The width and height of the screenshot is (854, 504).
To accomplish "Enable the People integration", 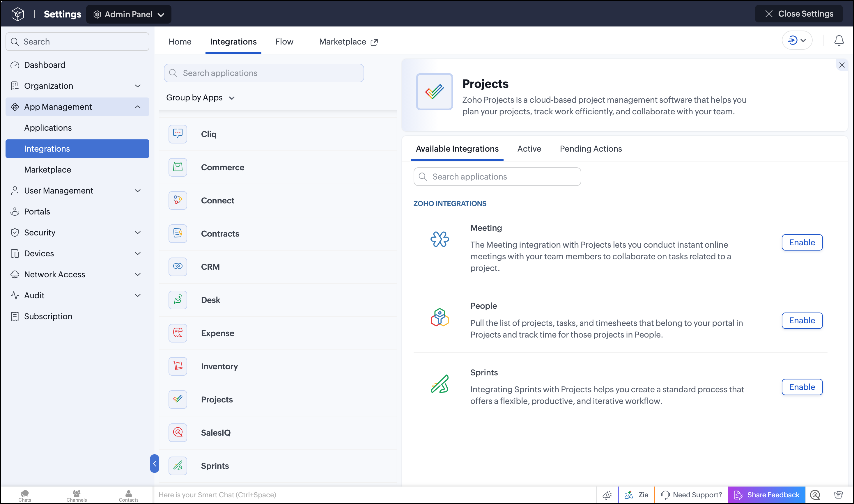I will pos(802,320).
